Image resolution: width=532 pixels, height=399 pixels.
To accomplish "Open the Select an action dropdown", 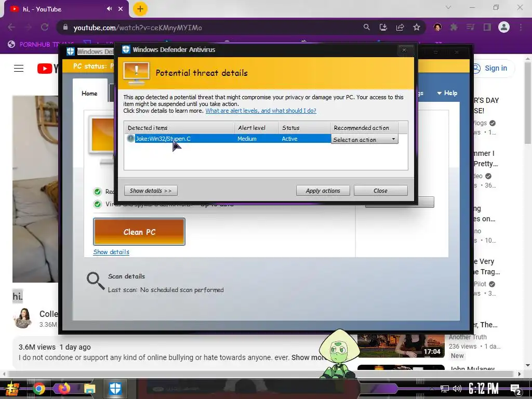I will point(364,139).
